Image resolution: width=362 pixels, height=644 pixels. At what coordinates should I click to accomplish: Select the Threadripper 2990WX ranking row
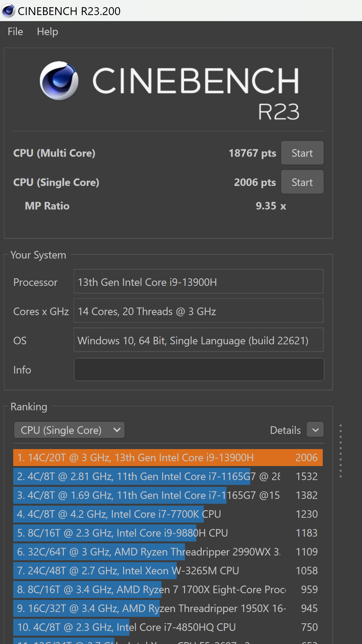[168, 552]
